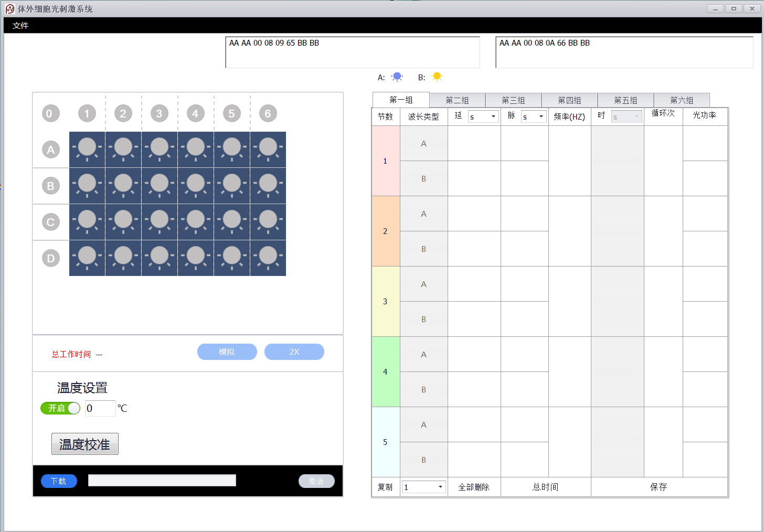Select the row C header circle
This screenshot has height=532, width=764.
pyautogui.click(x=51, y=222)
